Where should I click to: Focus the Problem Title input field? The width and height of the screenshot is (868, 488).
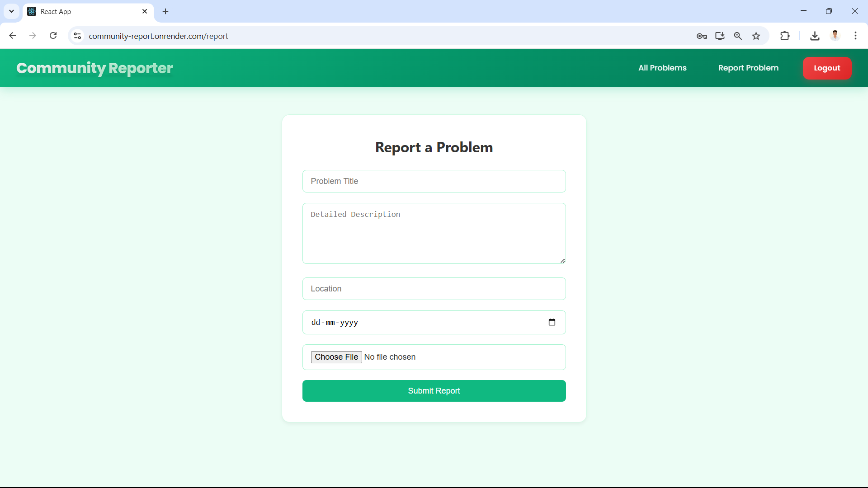pyautogui.click(x=434, y=181)
